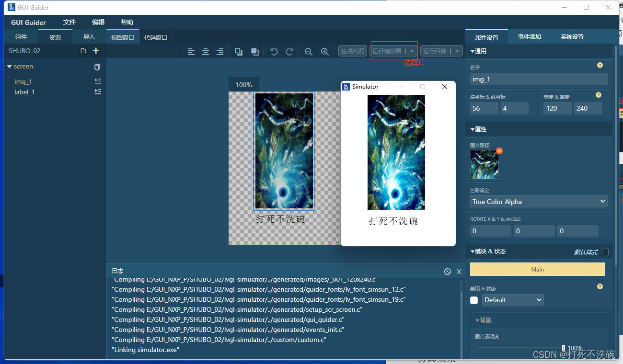
Task: Click the send to back icon
Action: tap(255, 52)
